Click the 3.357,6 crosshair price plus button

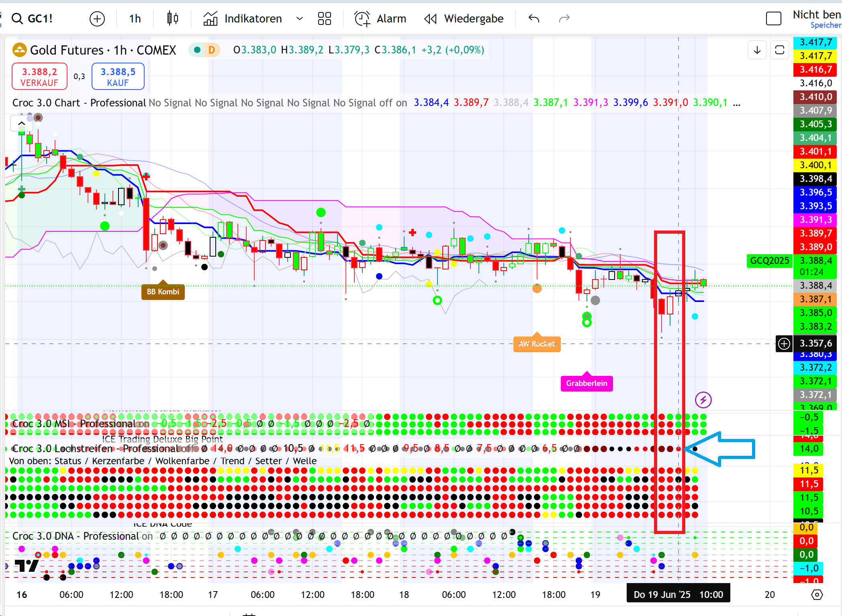click(x=784, y=344)
